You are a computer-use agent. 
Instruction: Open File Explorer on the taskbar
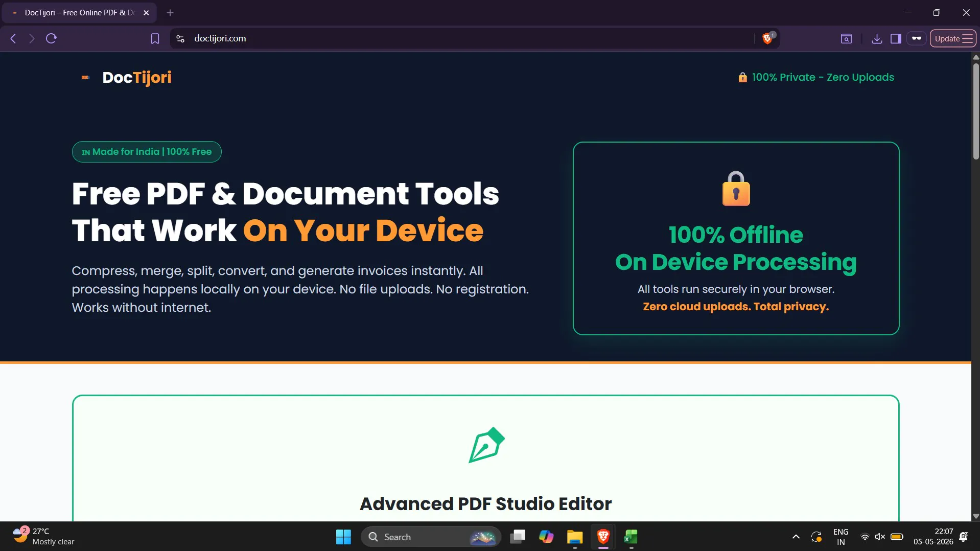[575, 537]
